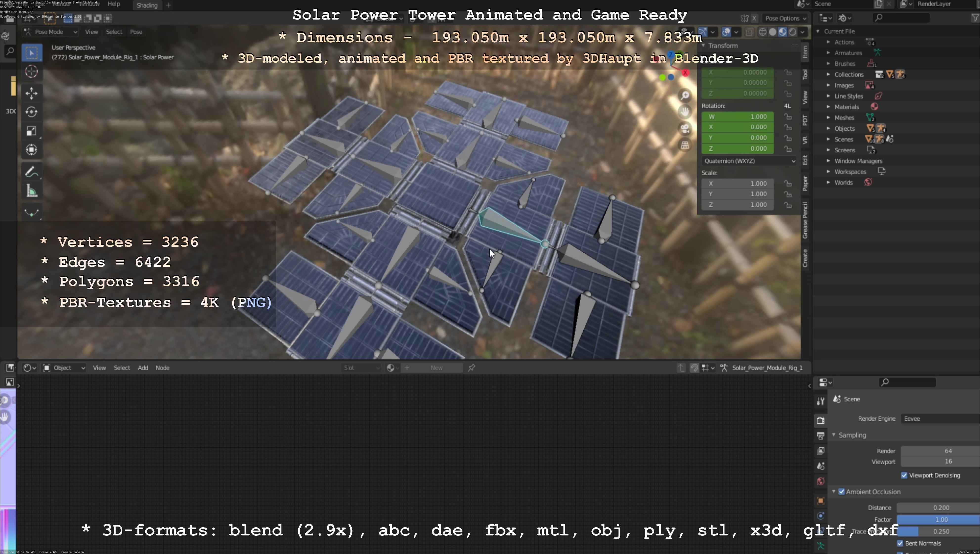
Task: Expand the Materials entry in outliner
Action: pos(828,107)
